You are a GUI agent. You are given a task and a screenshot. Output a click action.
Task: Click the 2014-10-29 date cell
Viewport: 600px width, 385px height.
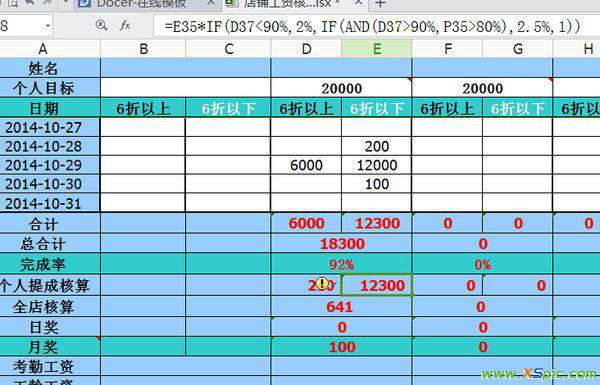pyautogui.click(x=43, y=165)
